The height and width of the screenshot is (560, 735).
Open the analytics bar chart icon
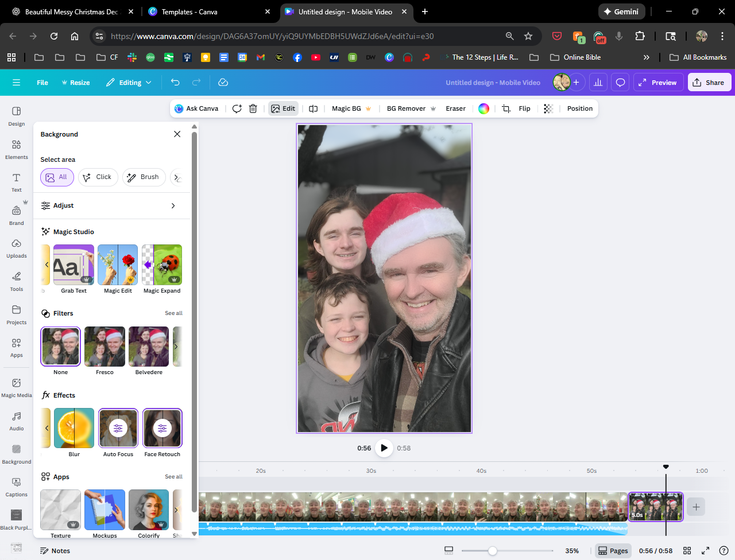click(598, 83)
